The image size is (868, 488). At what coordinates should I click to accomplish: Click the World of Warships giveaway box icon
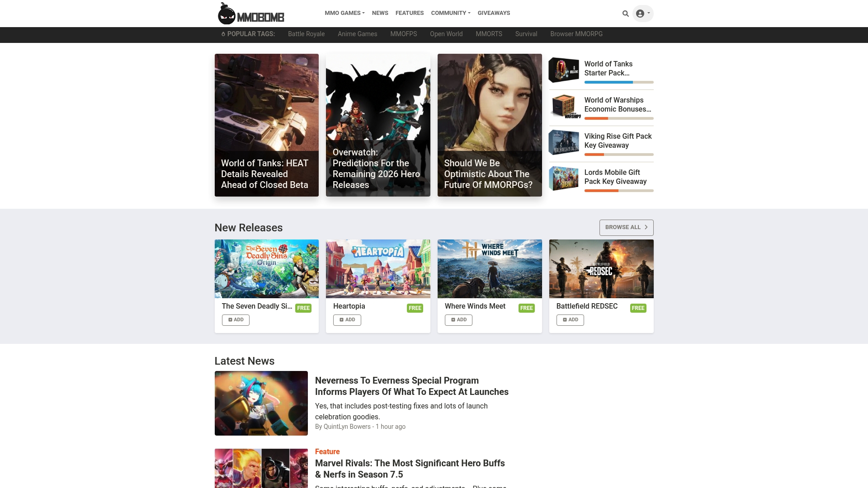click(x=564, y=106)
